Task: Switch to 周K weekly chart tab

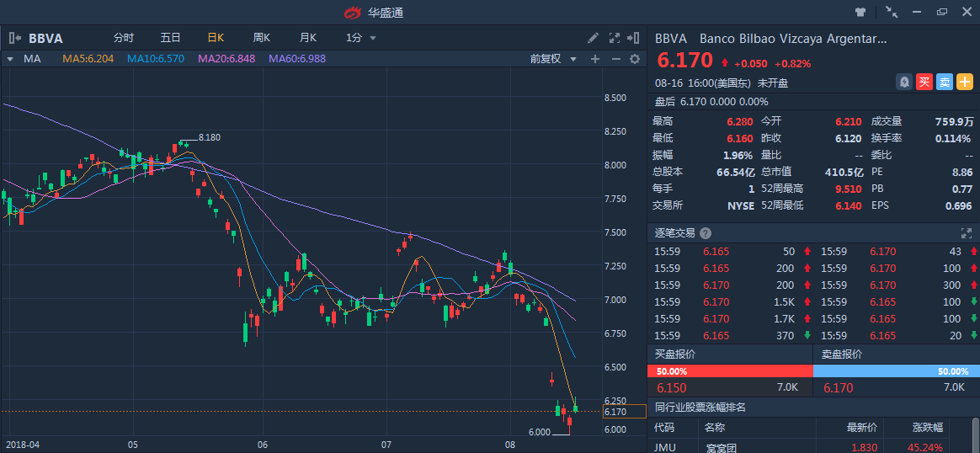Action: pos(262,38)
